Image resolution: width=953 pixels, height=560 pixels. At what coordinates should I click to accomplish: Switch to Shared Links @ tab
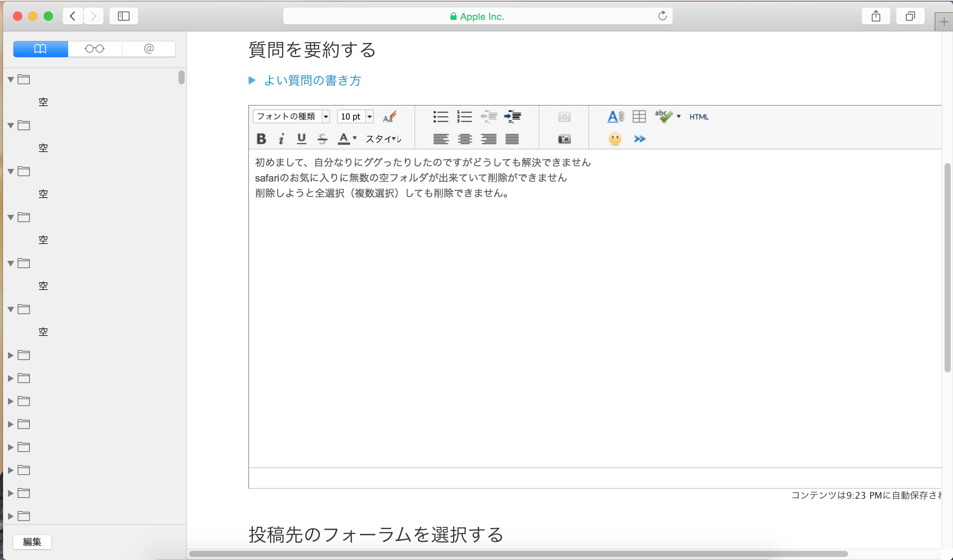pyautogui.click(x=149, y=49)
